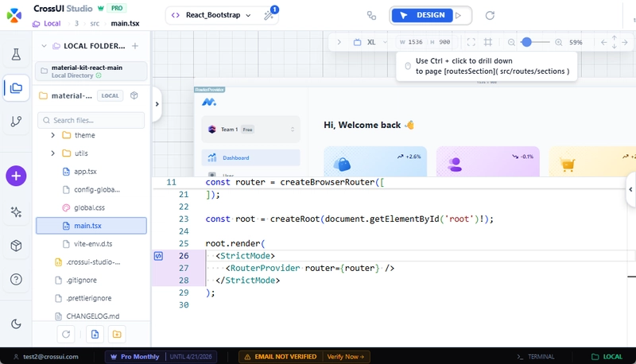Open the lab flask sidebar icon

click(16, 54)
